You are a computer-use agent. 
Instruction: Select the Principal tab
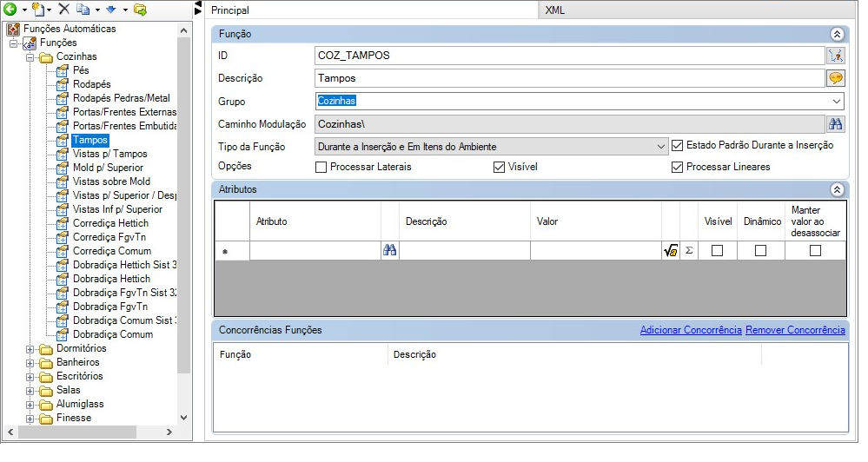coord(230,10)
